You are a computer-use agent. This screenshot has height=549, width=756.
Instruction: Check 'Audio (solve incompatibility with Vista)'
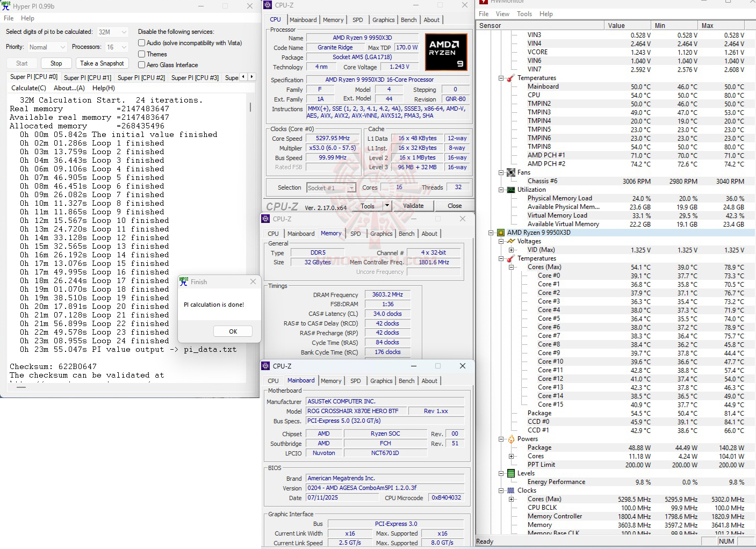141,43
